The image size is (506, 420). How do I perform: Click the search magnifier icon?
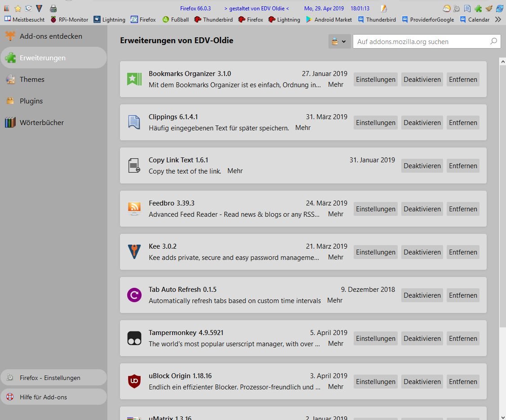click(x=493, y=41)
